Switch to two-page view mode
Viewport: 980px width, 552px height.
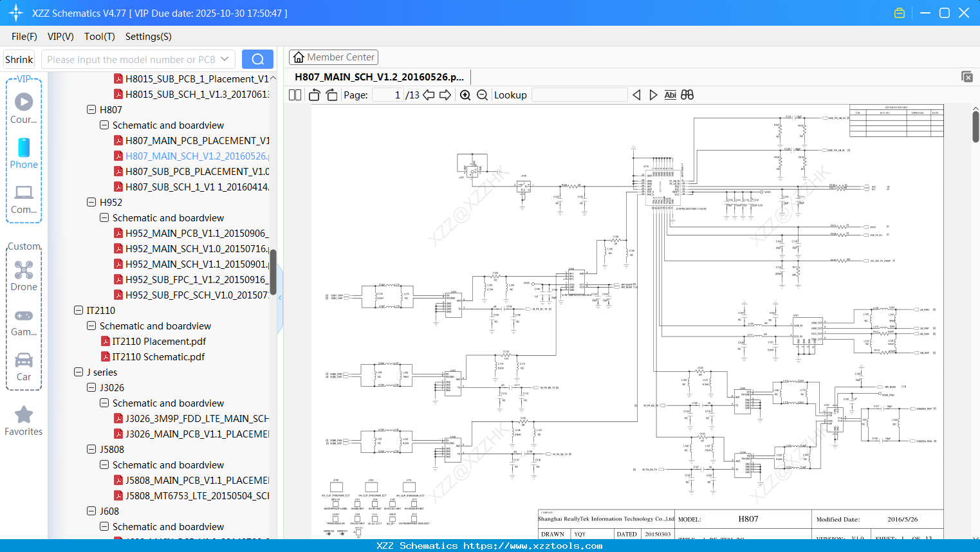pyautogui.click(x=294, y=95)
